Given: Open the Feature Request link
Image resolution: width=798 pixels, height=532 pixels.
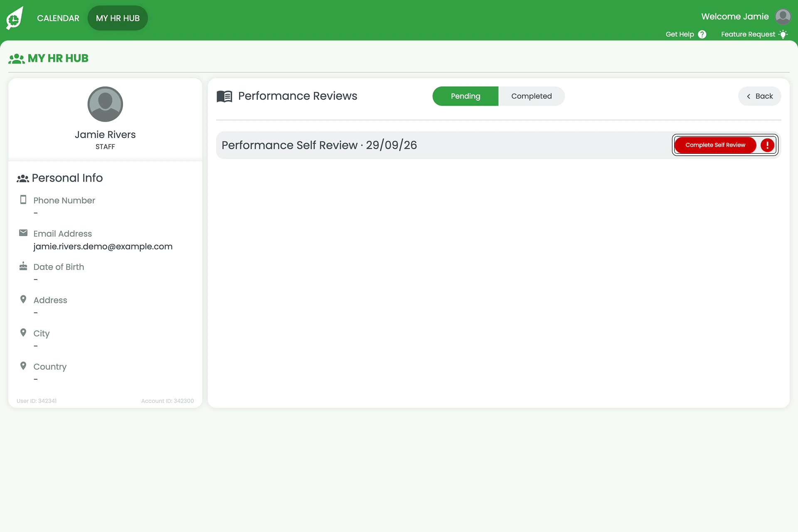Looking at the screenshot, I should point(748,34).
